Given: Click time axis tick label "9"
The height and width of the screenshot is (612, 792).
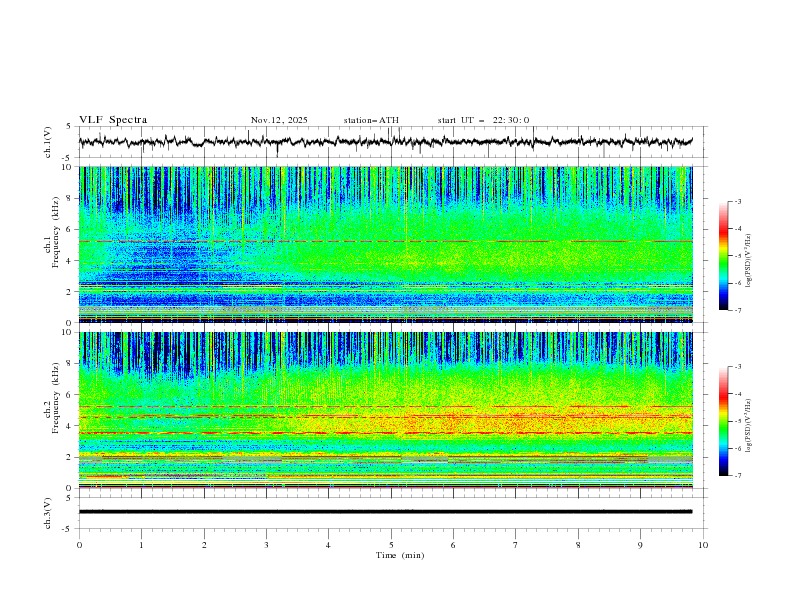Looking at the screenshot, I should point(640,545).
